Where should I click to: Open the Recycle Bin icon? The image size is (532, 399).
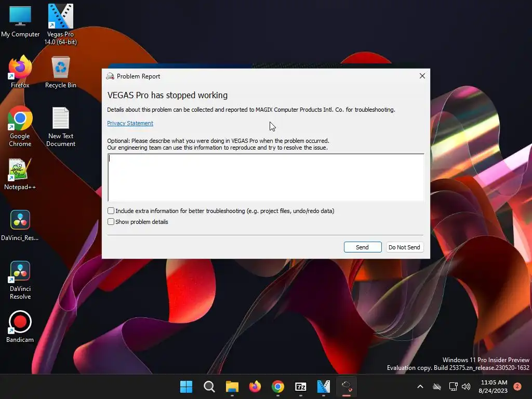(x=61, y=72)
